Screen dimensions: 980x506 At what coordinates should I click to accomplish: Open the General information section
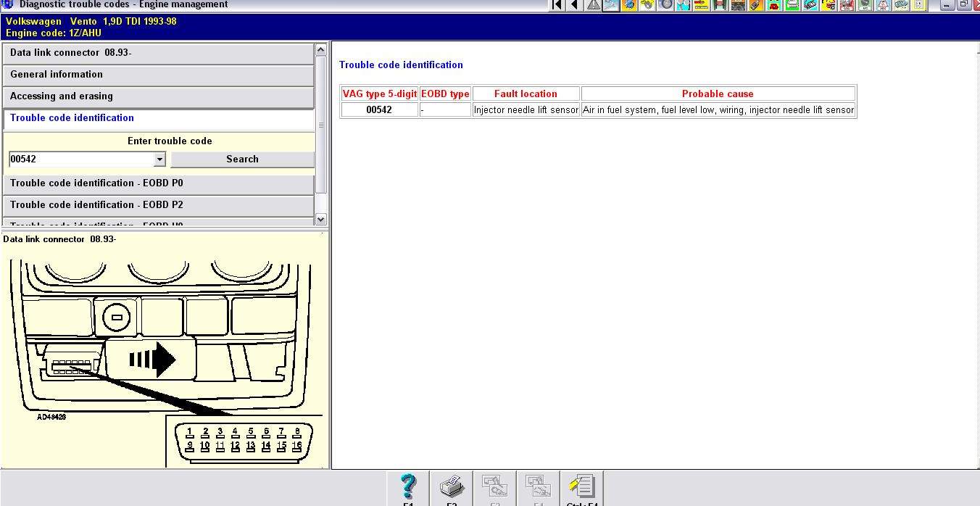[159, 75]
